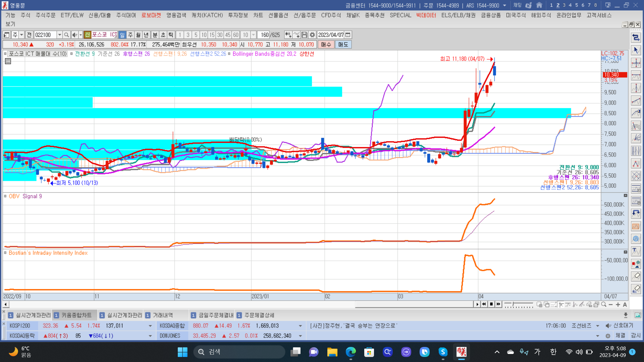Image resolution: width=644 pixels, height=362 pixels.
Task: Expand KOSDAQ종합 index dropdown
Action: [x=300, y=326]
